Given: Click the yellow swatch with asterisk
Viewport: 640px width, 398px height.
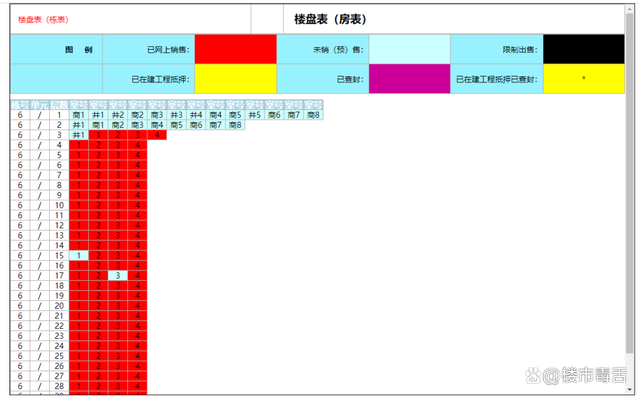Looking at the screenshot, I should (584, 79).
